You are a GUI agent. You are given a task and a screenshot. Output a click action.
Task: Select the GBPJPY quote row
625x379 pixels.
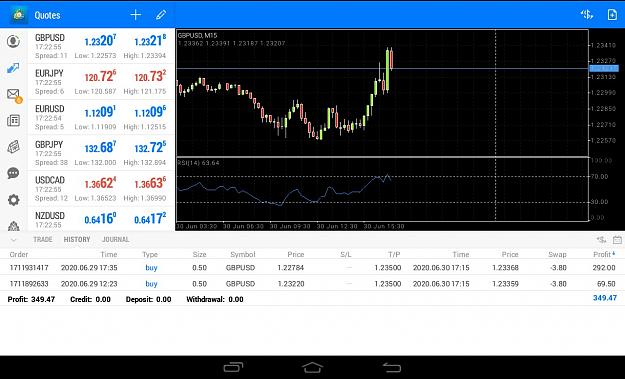(x=101, y=153)
